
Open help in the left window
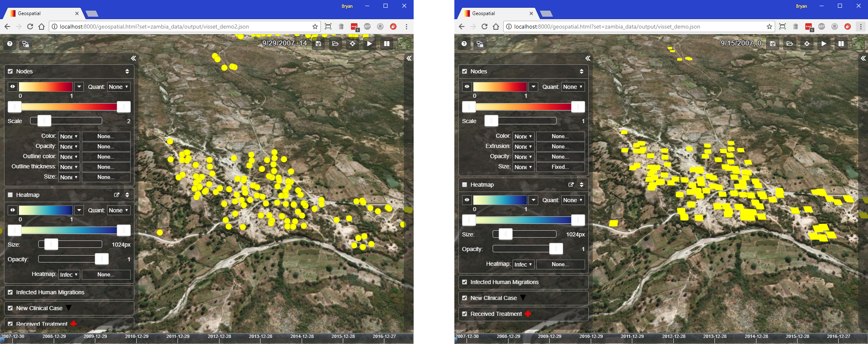pos(10,44)
